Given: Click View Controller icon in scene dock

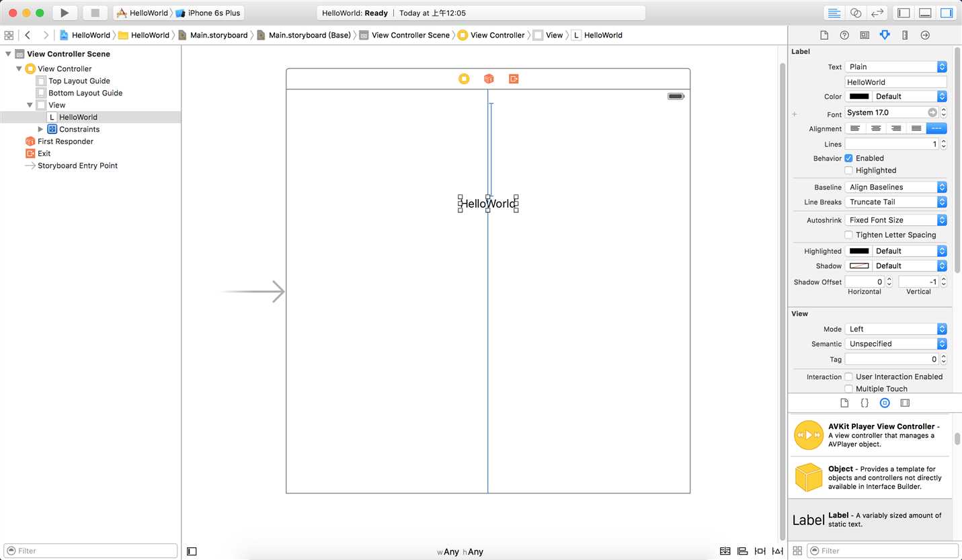Looking at the screenshot, I should coord(464,79).
